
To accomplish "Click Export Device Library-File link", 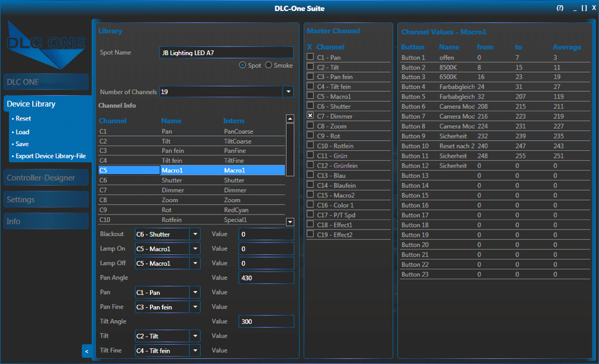I will 50,156.
